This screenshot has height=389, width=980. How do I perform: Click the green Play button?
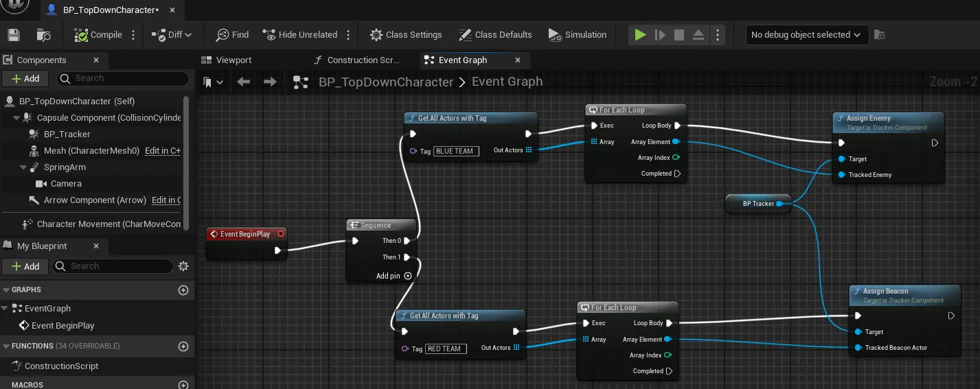coord(640,35)
